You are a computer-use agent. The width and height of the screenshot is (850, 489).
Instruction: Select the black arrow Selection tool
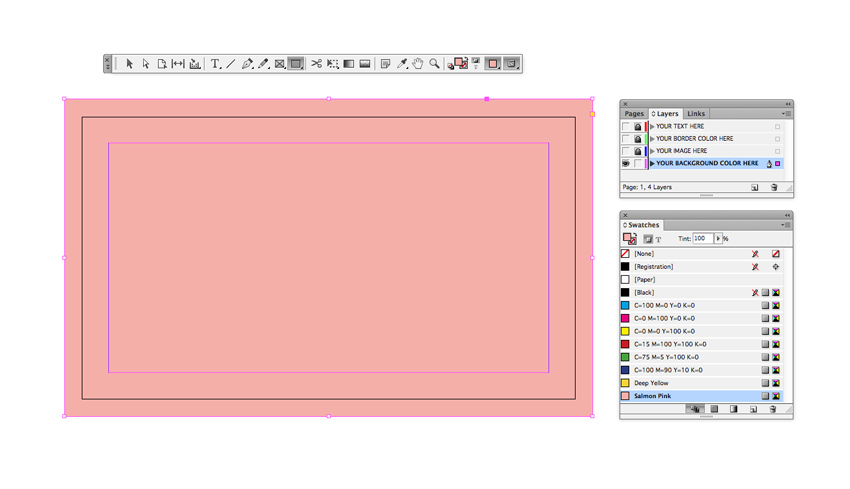129,64
